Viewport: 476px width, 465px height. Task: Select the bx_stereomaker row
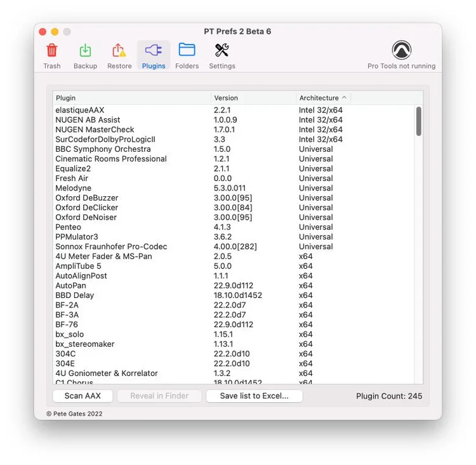233,344
